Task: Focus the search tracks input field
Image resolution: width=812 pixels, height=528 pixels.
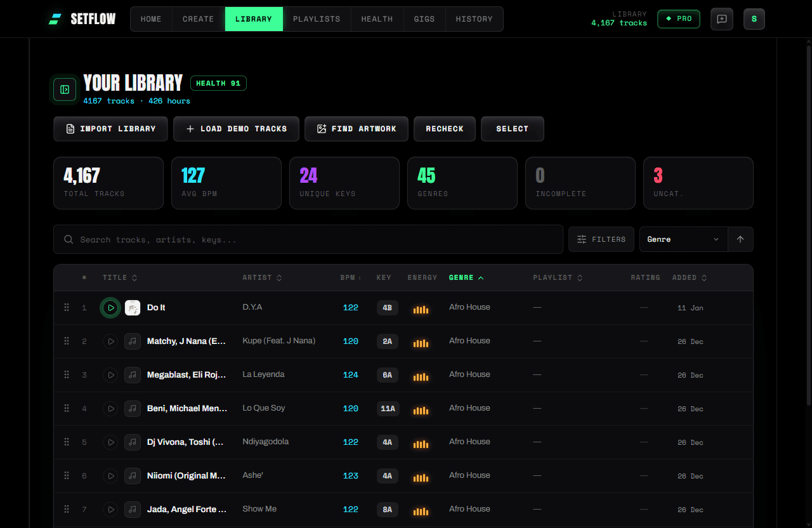Action: click(308, 239)
